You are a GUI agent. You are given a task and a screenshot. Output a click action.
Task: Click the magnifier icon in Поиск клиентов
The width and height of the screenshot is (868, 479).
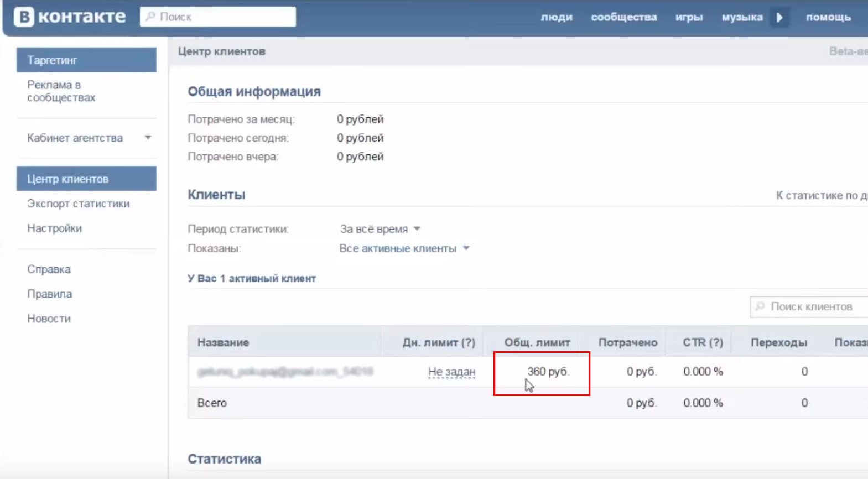760,306
